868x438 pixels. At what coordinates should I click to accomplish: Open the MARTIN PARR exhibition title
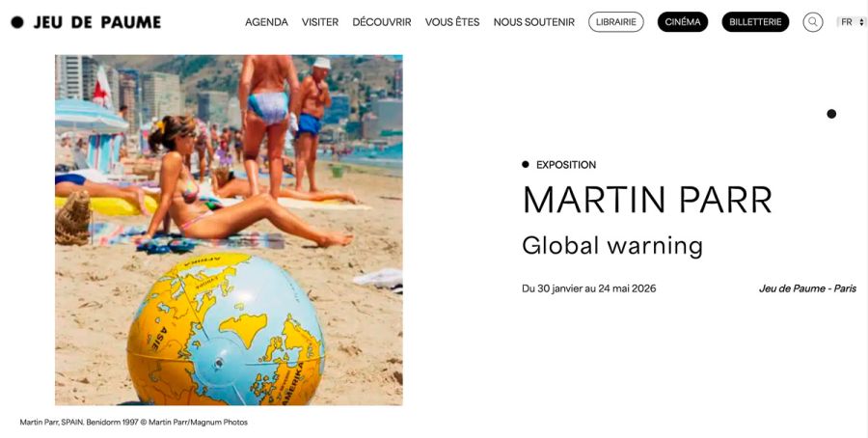(x=647, y=200)
